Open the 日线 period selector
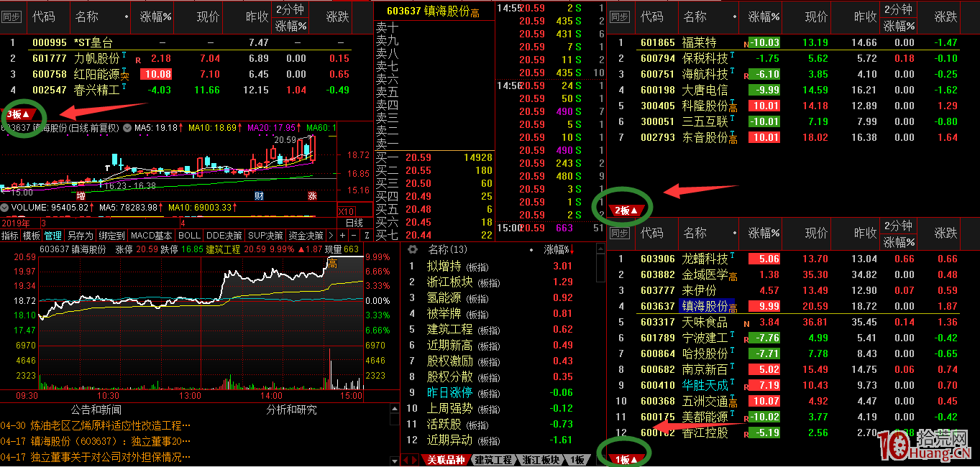This screenshot has width=980, height=467. [x=355, y=223]
